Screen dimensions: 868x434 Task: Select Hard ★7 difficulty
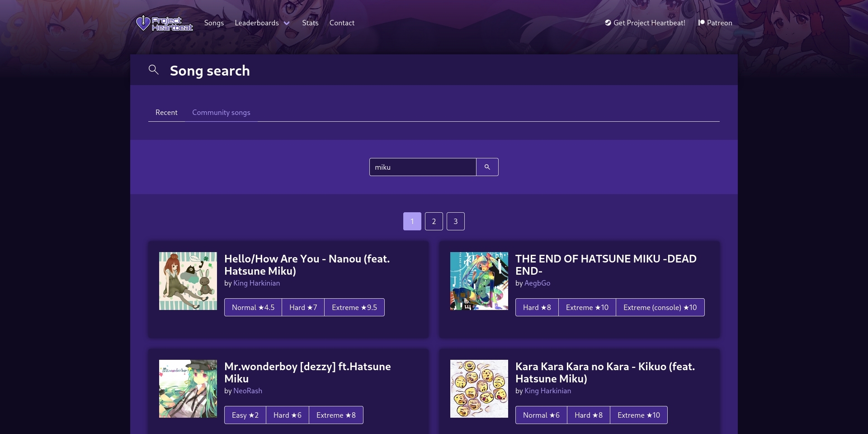tap(303, 307)
